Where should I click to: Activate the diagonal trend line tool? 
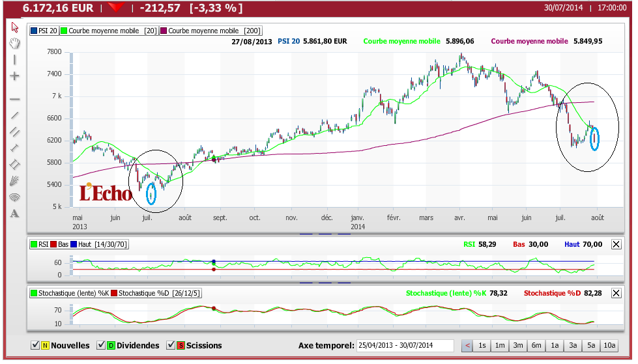coord(14,115)
